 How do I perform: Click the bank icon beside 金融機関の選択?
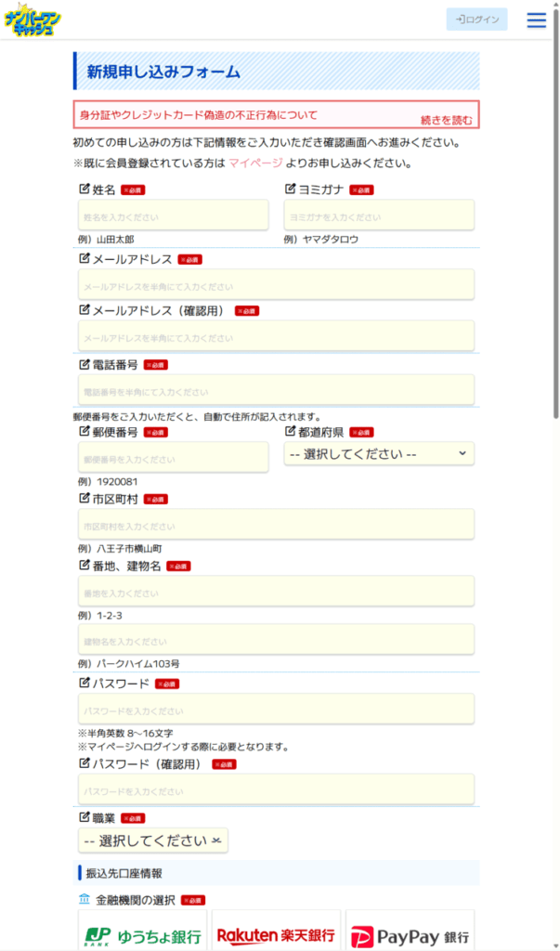[x=85, y=899]
